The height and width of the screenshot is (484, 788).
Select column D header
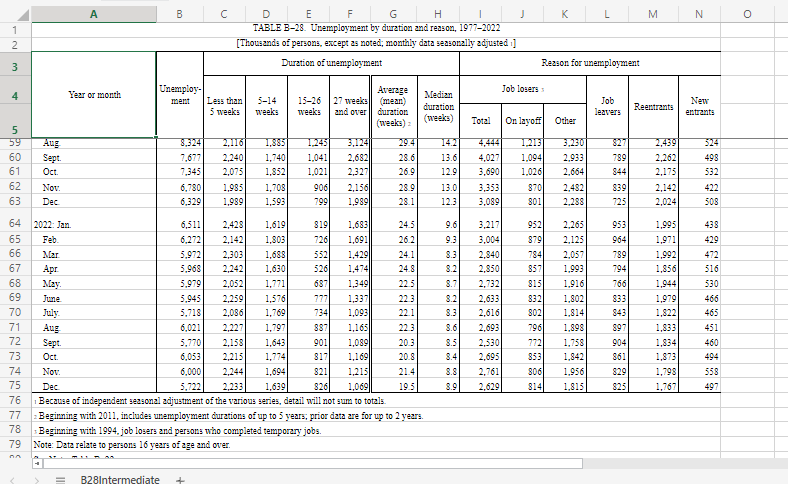266,15
